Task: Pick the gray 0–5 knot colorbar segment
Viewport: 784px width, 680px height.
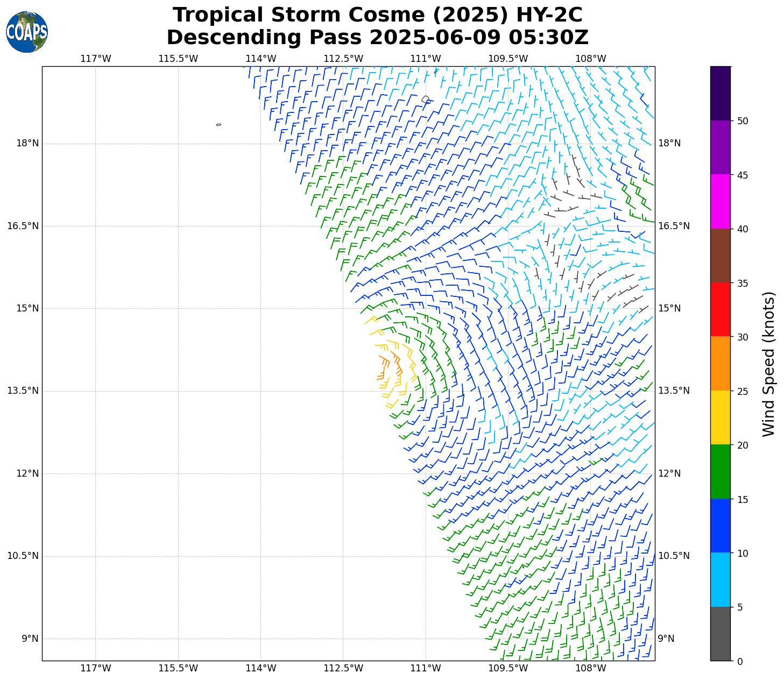Action: [x=720, y=634]
